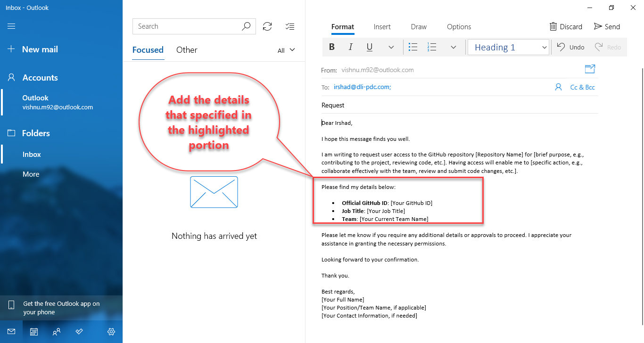Open Outlook Mail settings gear
The width and height of the screenshot is (644, 343).
[x=111, y=331]
